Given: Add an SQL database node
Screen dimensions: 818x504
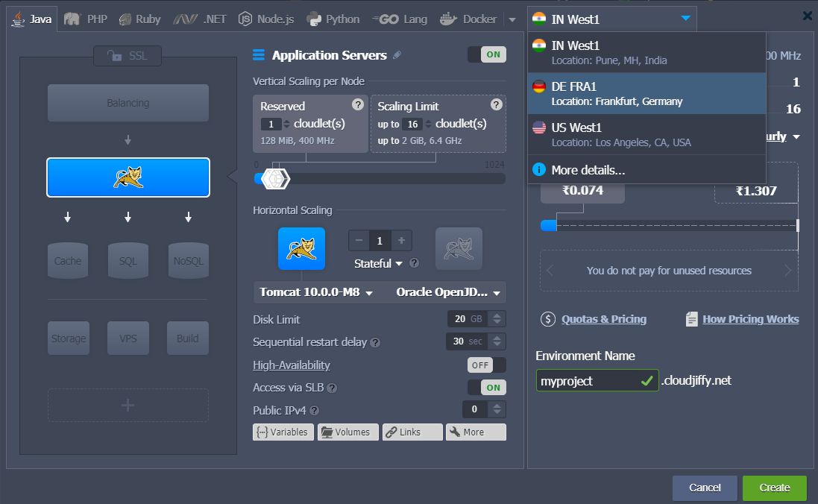Looking at the screenshot, I should coord(128,260).
